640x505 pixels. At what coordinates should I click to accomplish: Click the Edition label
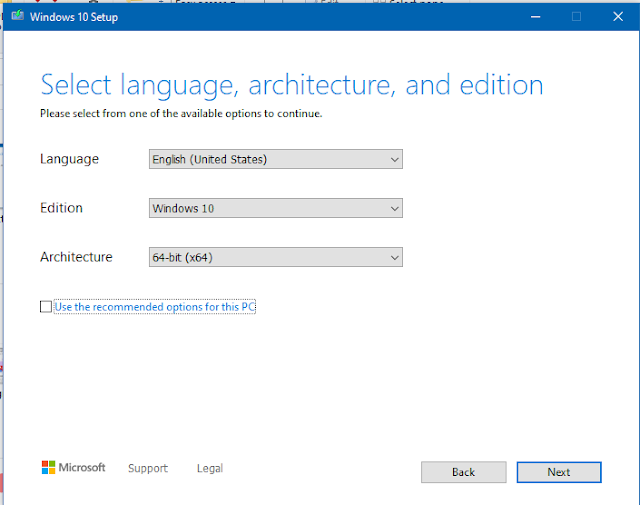click(x=61, y=208)
